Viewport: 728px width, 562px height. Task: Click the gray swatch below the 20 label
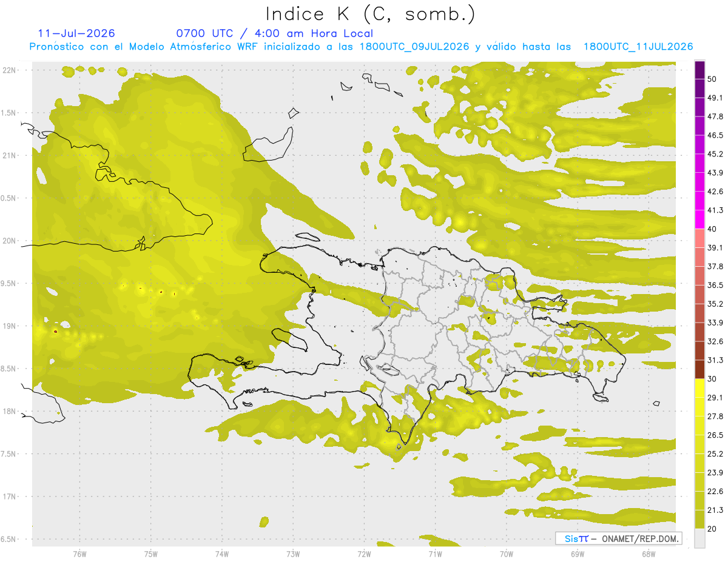(700, 538)
